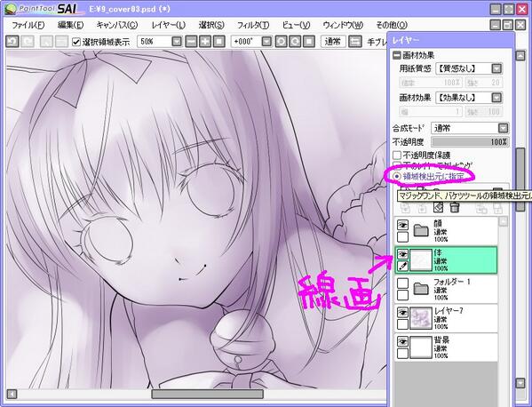Open the 編集(E) menu
This screenshot has width=532, height=407.
(x=70, y=25)
